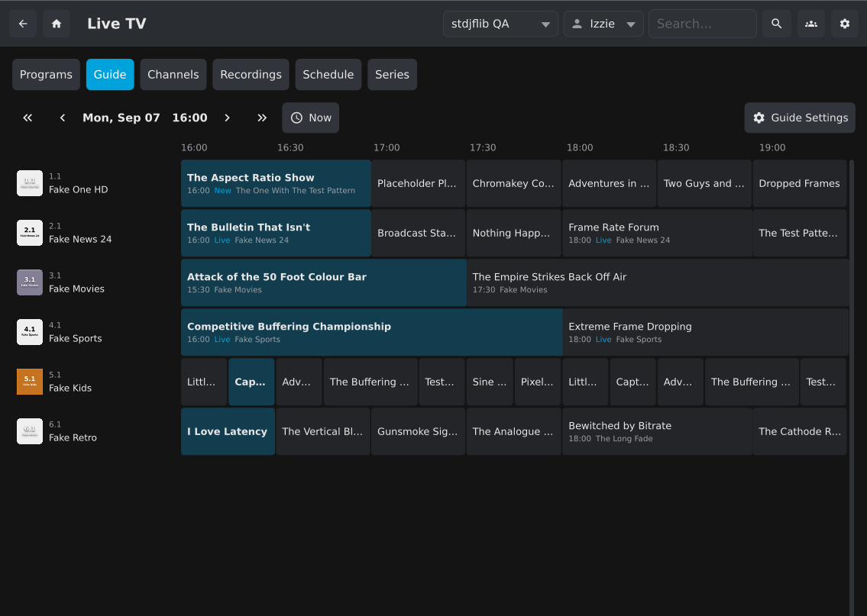The image size is (867, 616).
Task: Open the settings gear in header
Action: (844, 24)
